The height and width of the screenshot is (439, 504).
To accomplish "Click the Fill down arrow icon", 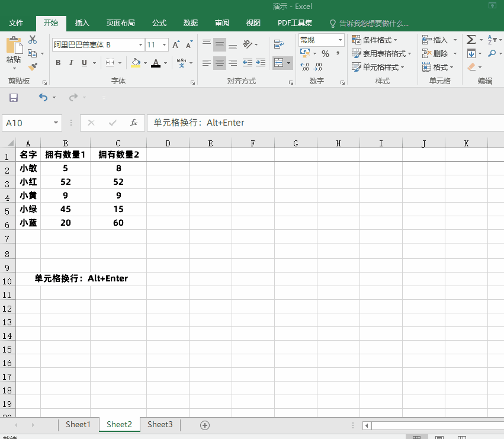I will coord(471,53).
